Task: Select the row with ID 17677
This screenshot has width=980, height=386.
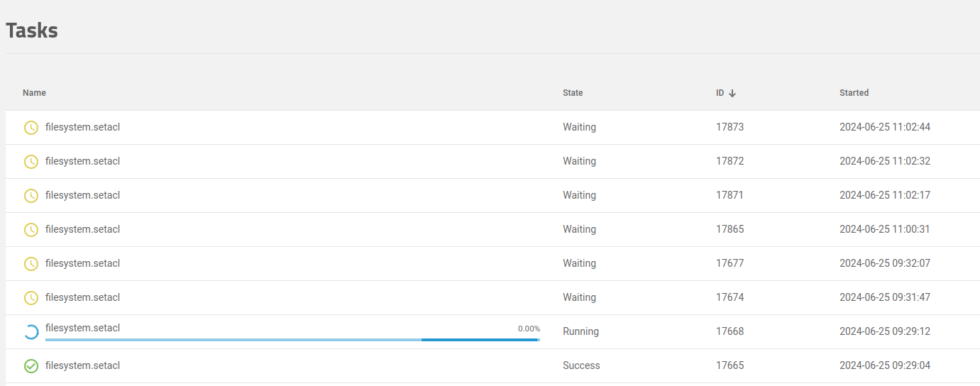Action: (492, 264)
